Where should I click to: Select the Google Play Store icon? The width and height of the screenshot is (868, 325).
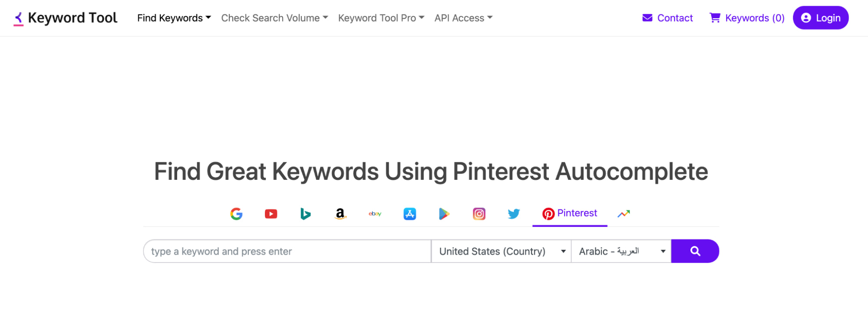[444, 214]
